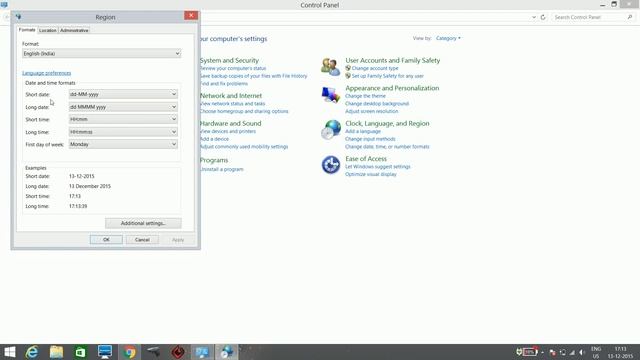Screen dimensions: 640x360
Task: Open the Long date format dropdown
Action: pyautogui.click(x=123, y=107)
